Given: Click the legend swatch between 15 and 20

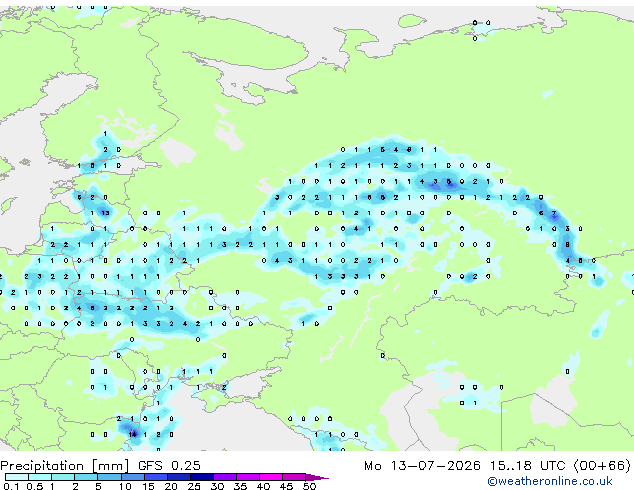Looking at the screenshot, I should point(156,477).
